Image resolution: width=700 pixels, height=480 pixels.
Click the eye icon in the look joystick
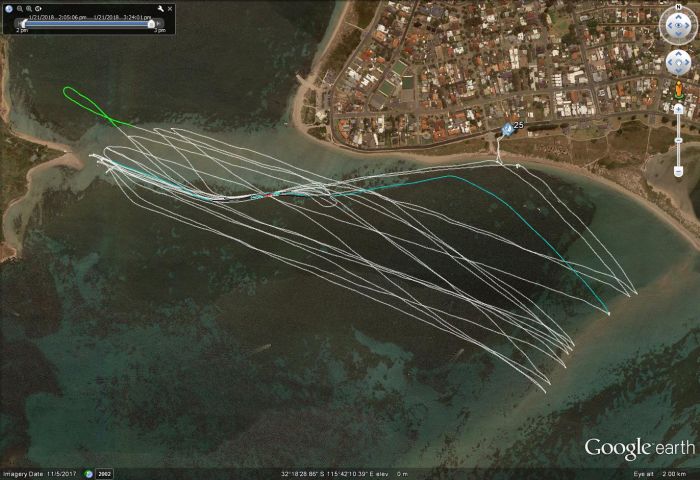click(679, 26)
